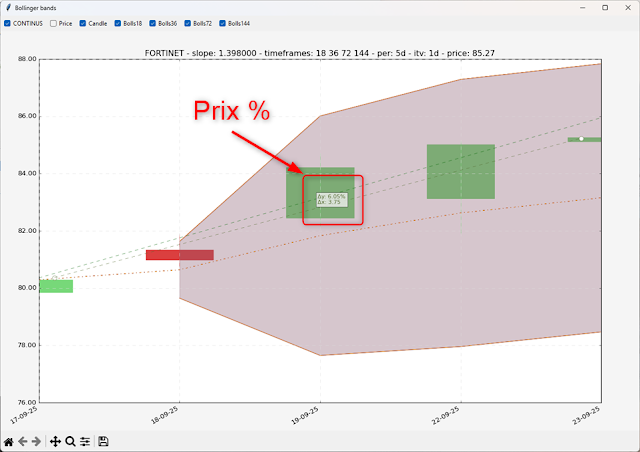The image size is (640, 452).
Task: Activate the Zoom magnifier tool
Action: click(70, 441)
